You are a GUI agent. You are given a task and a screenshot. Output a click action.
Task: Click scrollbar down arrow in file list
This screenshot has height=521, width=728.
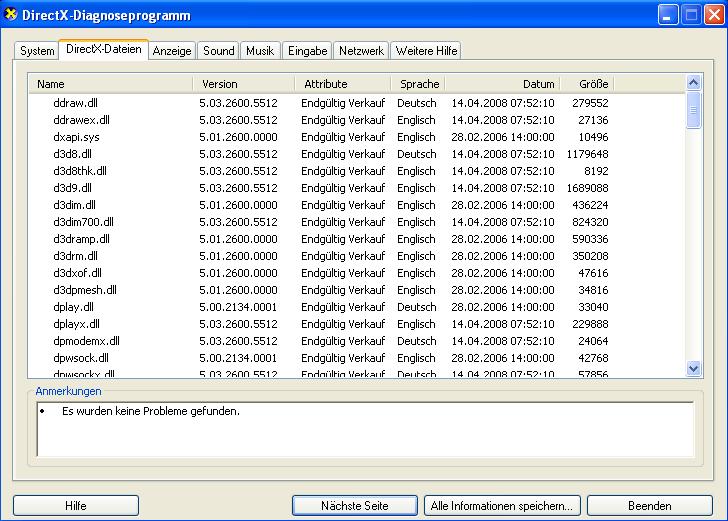[693, 369]
